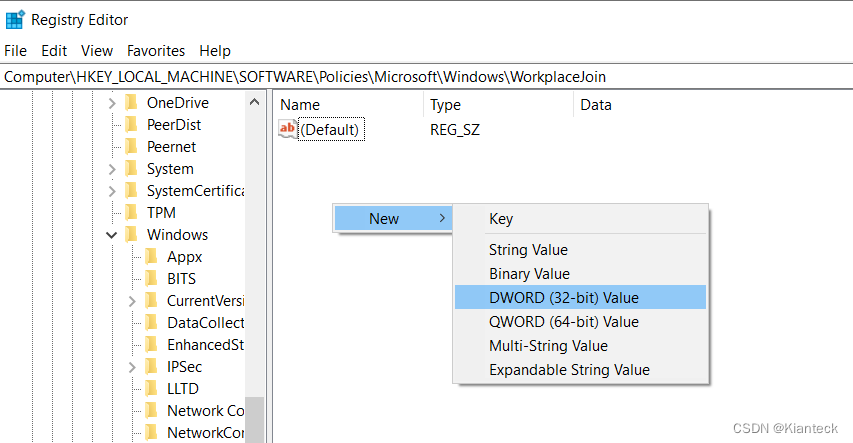This screenshot has width=853, height=443.
Task: Click the Peernet folder icon
Action: click(x=131, y=146)
